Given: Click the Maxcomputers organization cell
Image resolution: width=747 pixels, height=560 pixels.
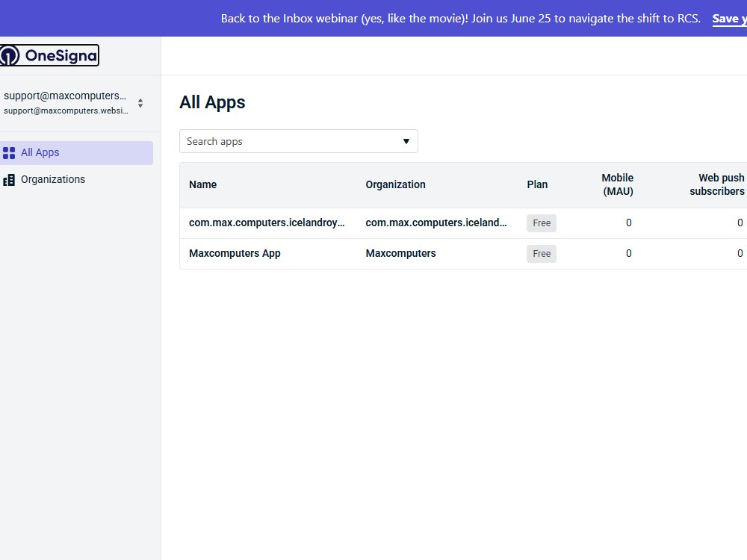Looking at the screenshot, I should [400, 253].
